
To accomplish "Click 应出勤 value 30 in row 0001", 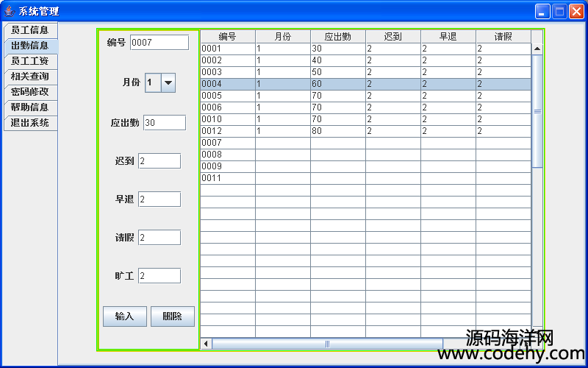I will click(338, 49).
